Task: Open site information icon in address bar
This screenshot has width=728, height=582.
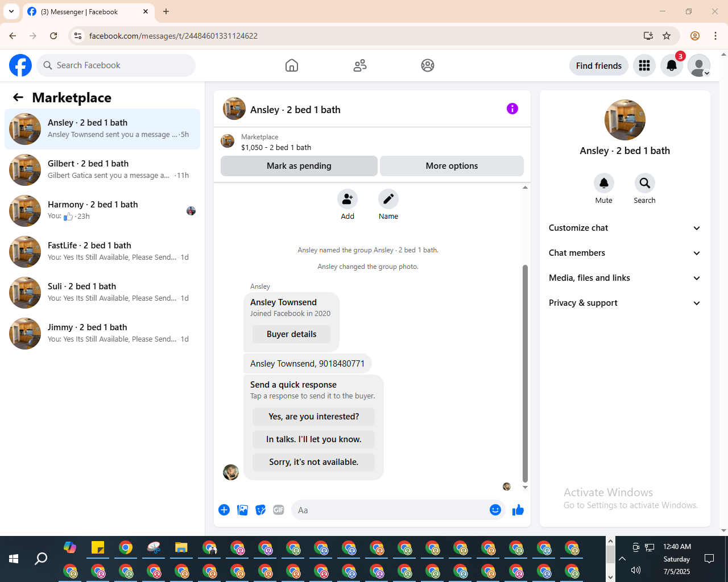Action: 78,36
